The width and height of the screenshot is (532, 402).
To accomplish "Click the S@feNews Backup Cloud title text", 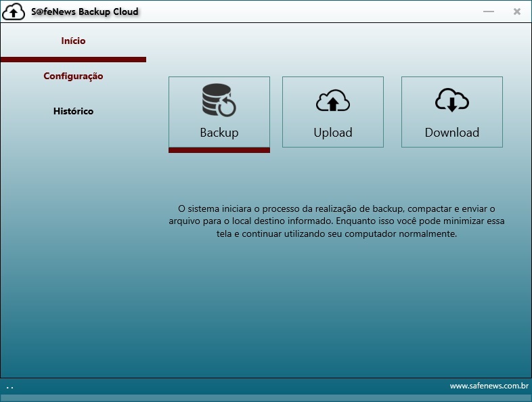I will 85,12.
